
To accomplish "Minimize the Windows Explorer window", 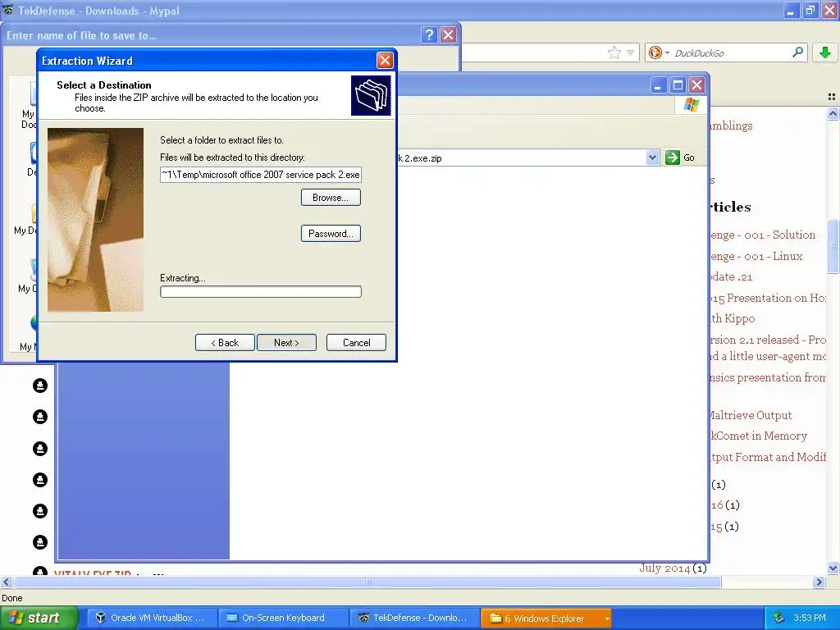I will (659, 85).
